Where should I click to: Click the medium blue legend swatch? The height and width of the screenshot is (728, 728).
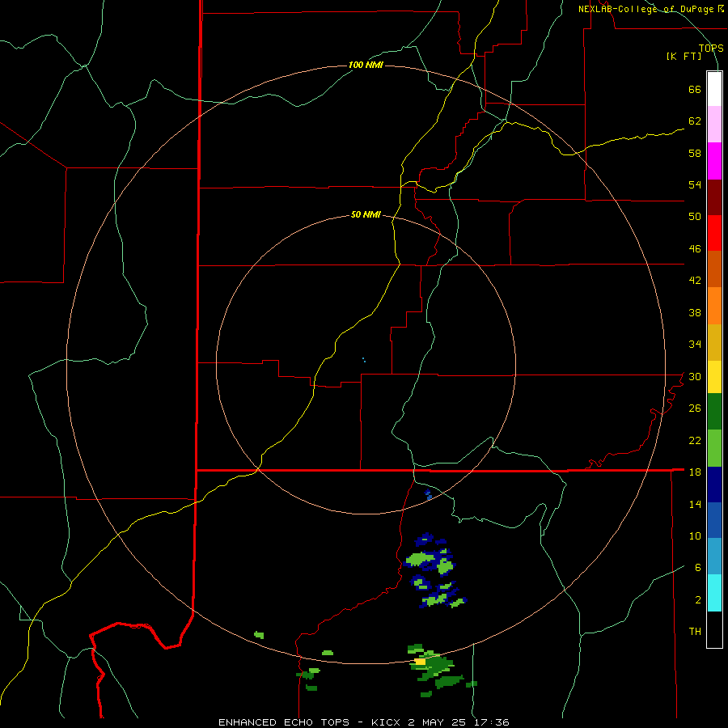click(x=714, y=520)
